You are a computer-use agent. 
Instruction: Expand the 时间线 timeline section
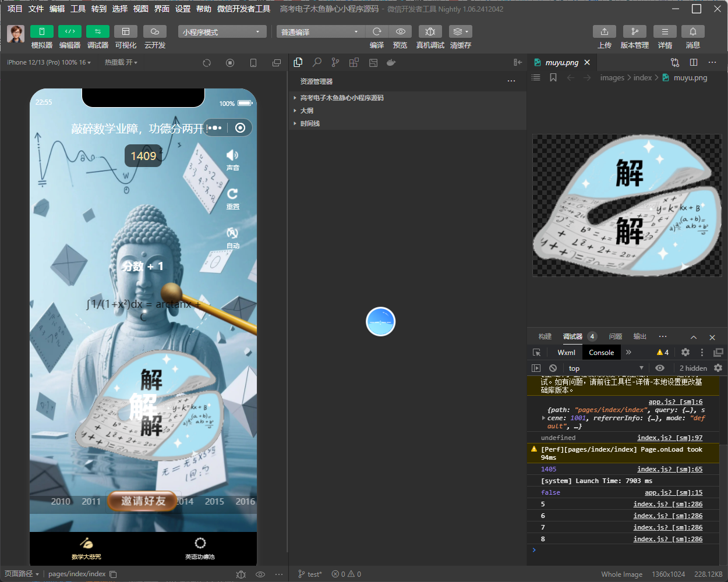pyautogui.click(x=408, y=123)
